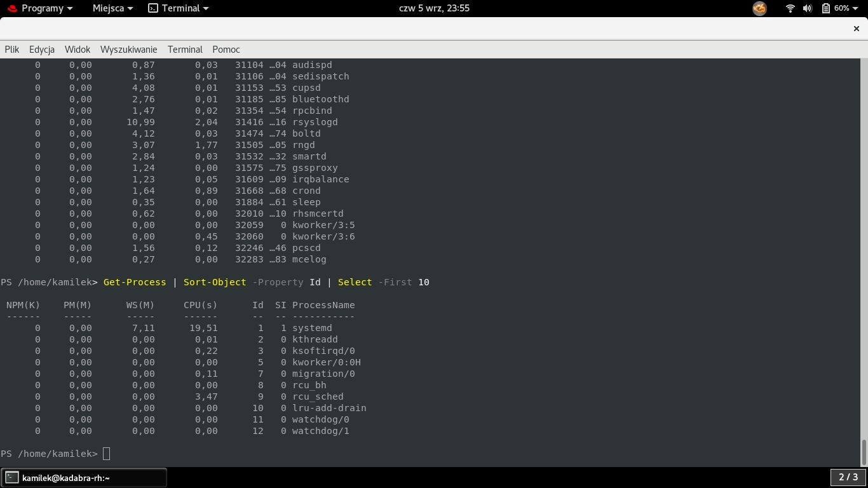868x488 pixels.
Task: Open the Edycja menu
Action: [x=42, y=49]
